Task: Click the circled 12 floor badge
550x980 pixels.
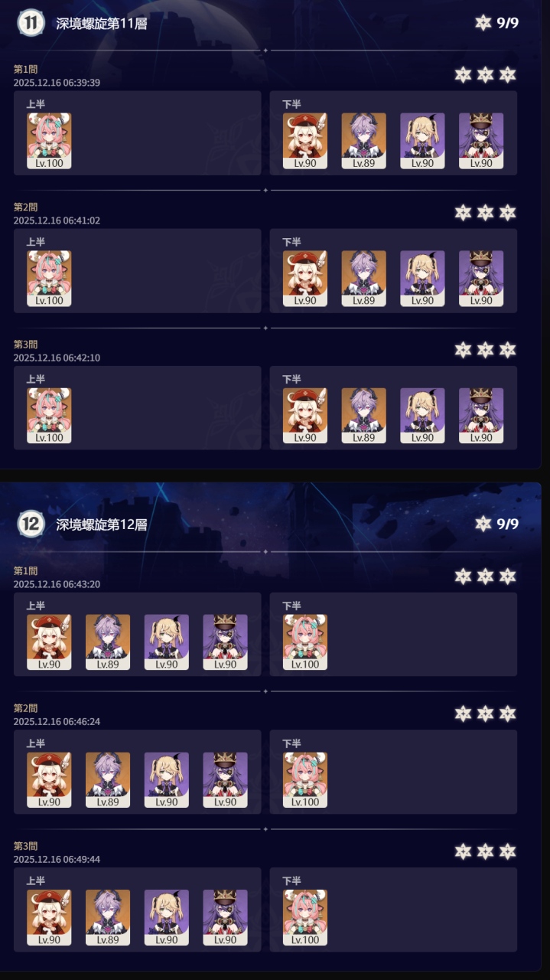Action: click(31, 524)
